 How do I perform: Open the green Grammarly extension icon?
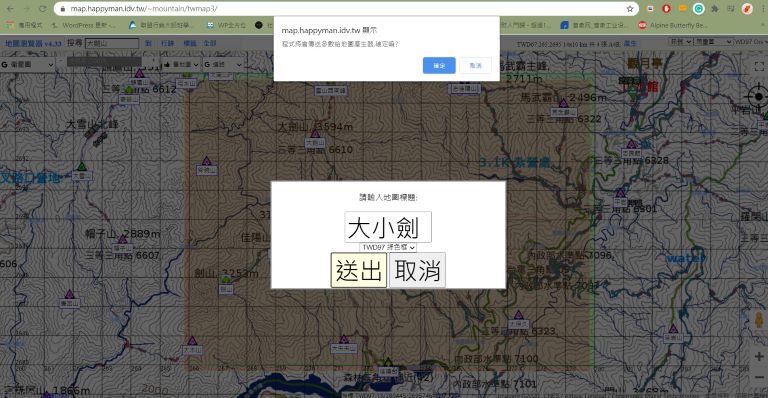(698, 9)
